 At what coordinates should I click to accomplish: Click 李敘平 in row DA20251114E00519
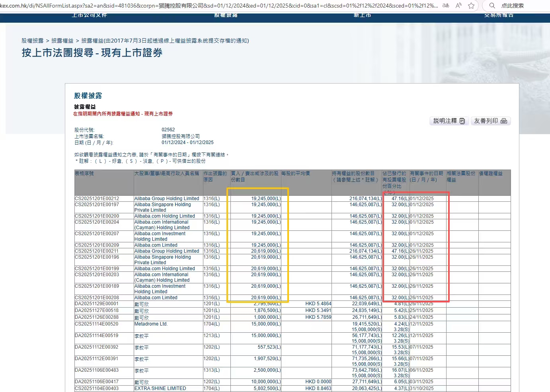142,336
